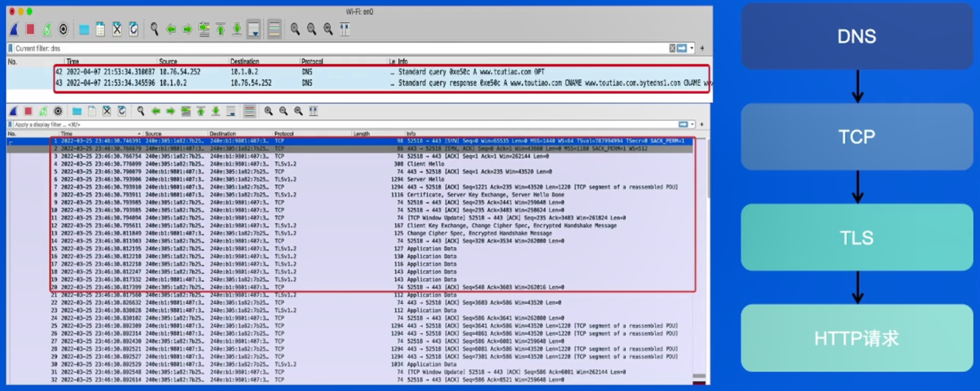Go back to previous packet, top window
980x391 pixels.
coord(171,29)
